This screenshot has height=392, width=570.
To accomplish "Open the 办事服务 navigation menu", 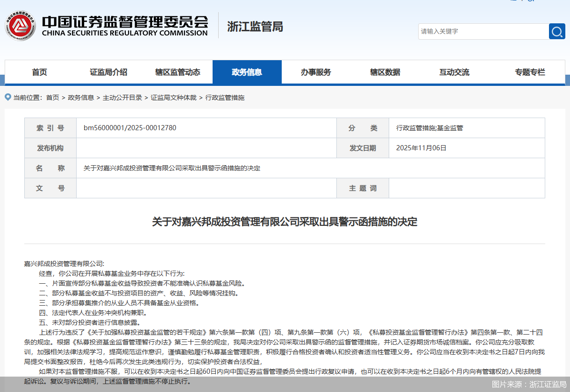I will (x=317, y=72).
